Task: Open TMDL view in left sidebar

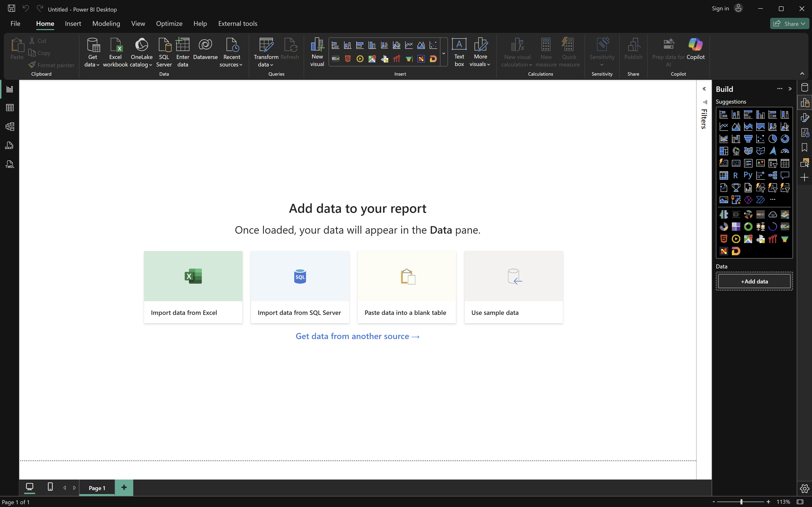Action: pyautogui.click(x=10, y=164)
